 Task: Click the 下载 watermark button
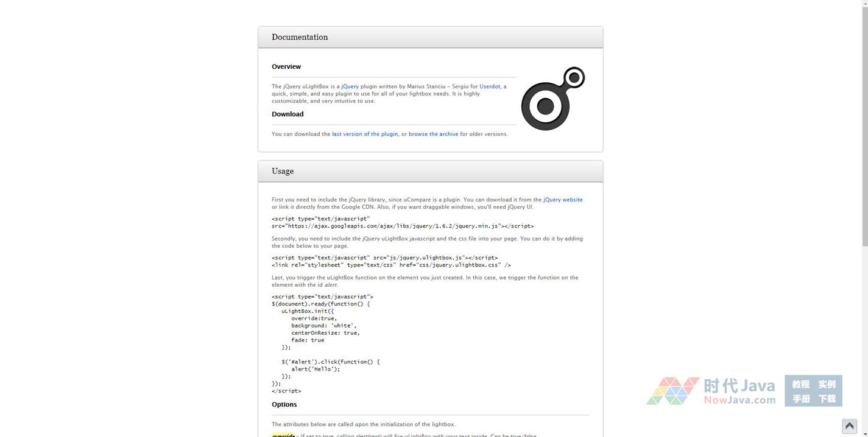[827, 399]
